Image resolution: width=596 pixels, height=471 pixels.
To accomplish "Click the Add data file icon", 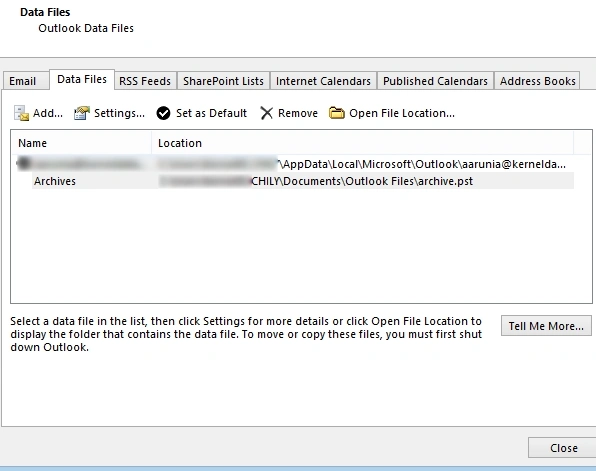I will point(21,113).
